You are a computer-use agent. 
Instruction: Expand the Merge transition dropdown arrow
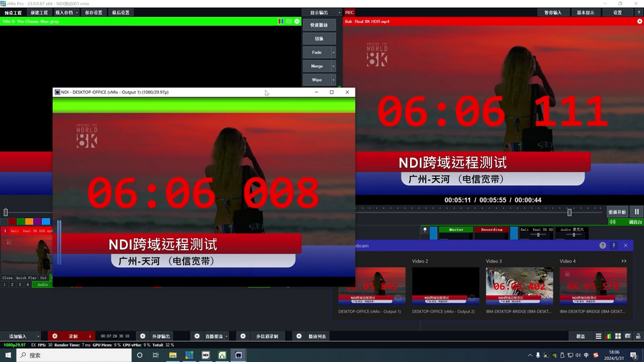pos(333,66)
